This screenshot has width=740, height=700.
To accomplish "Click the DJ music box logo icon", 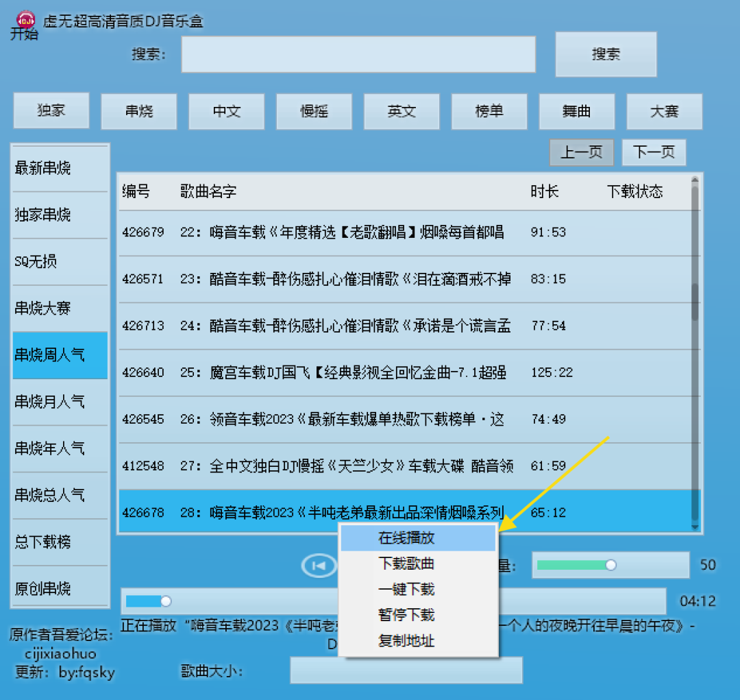I will 25,19.
